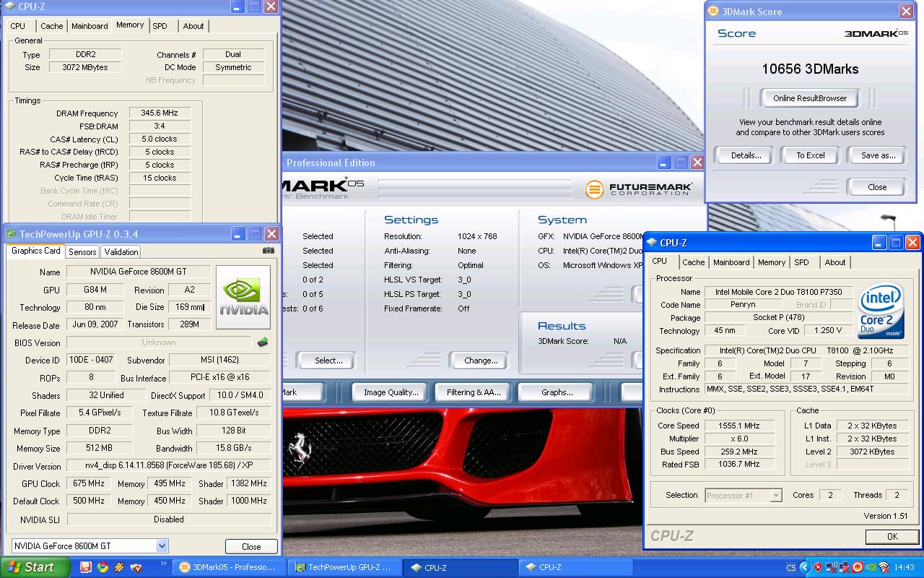Open Filtering & AA... options

coord(474,392)
